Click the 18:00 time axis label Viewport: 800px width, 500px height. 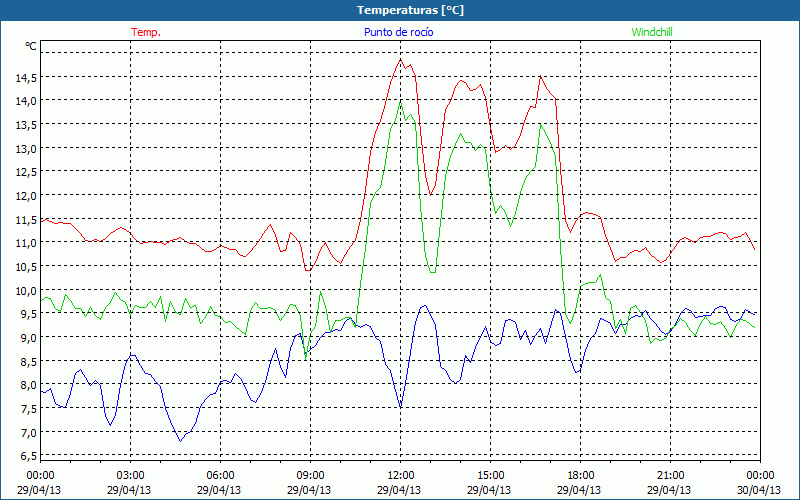(x=580, y=476)
